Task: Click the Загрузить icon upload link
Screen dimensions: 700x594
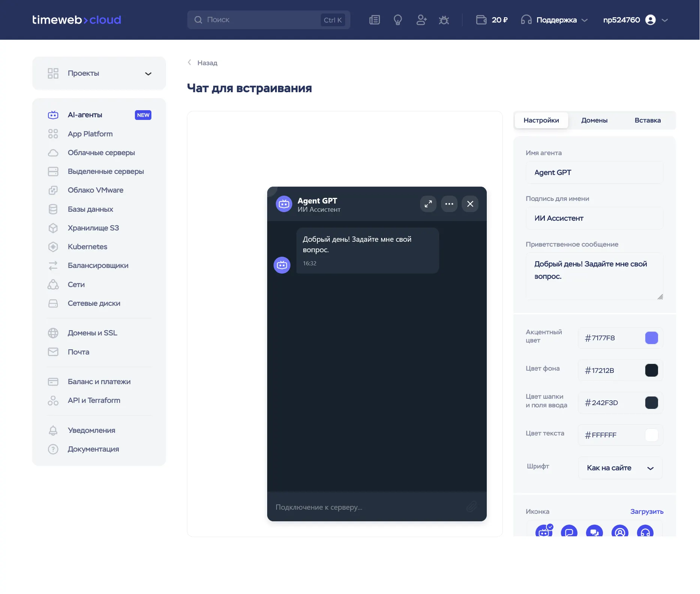Action: tap(646, 512)
